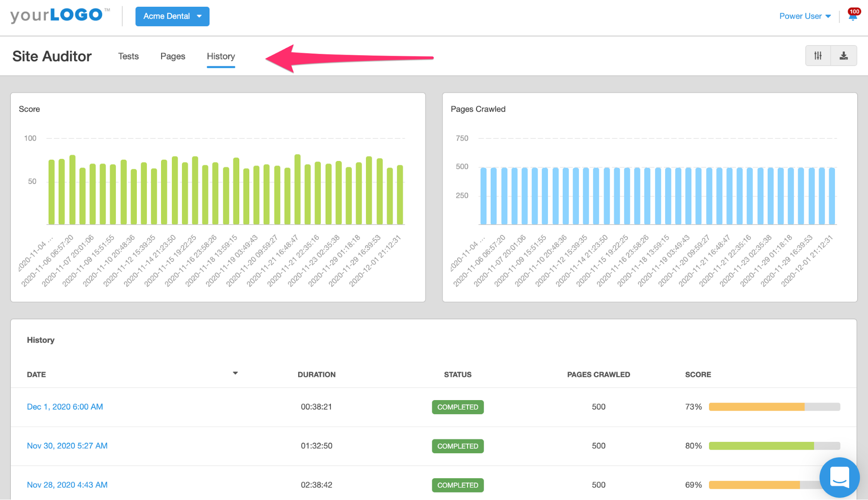Click the COMPLETED badge for Nov 28
868x500 pixels.
tap(458, 485)
